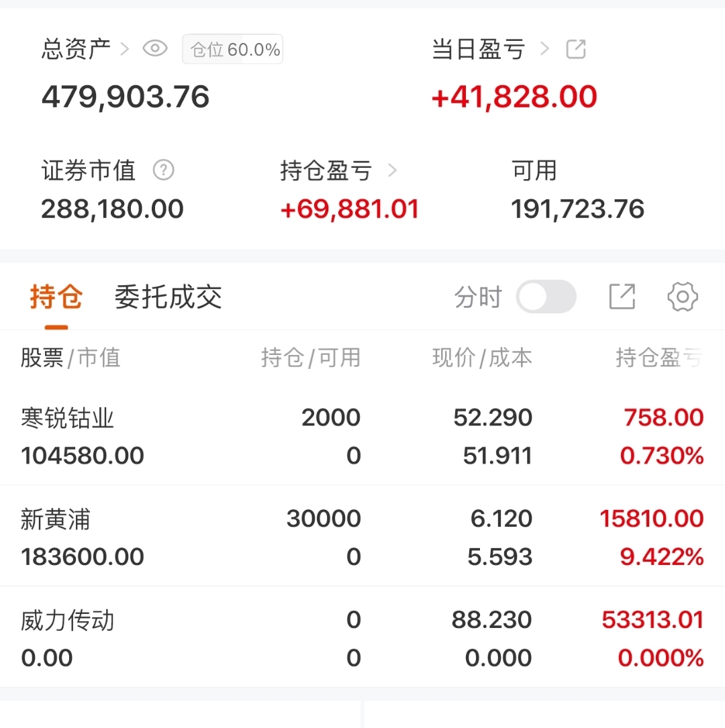Tap the export icon beside the gear
The width and height of the screenshot is (725, 728).
622,297
